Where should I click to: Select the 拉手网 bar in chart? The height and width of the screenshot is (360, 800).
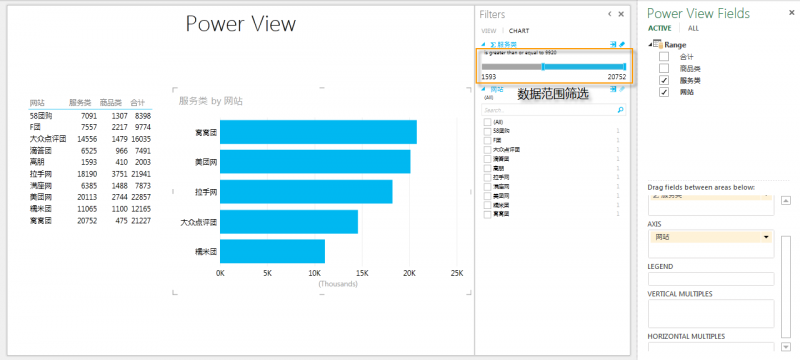306,192
